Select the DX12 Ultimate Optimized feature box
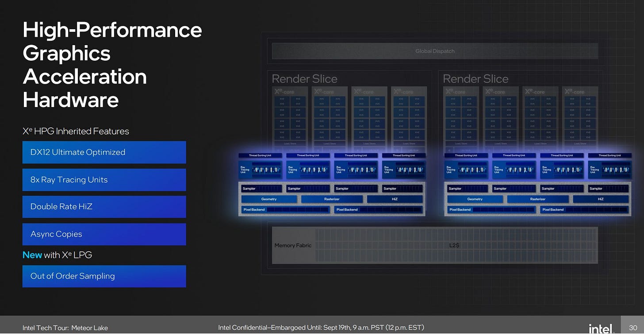Screen dimensions: 644x334 [x=104, y=152]
